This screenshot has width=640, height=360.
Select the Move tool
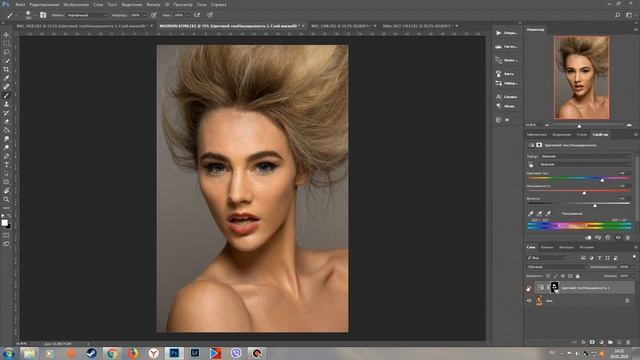[x=6, y=35]
